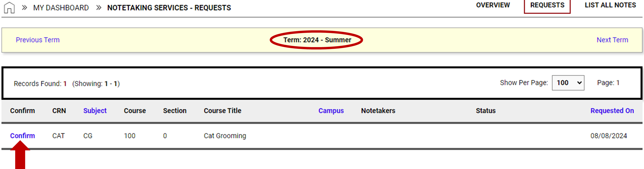Click the Page: 1 indicator
644x169 pixels.
(x=609, y=83)
